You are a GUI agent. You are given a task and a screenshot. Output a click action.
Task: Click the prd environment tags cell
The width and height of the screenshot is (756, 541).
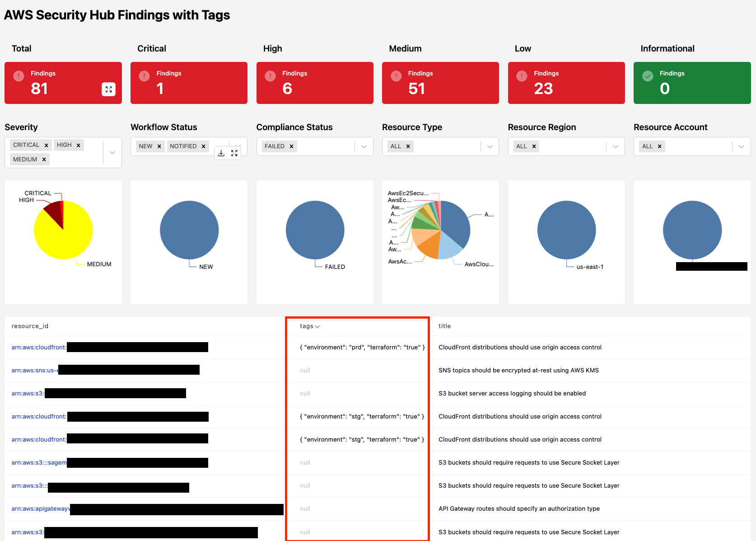pos(362,348)
